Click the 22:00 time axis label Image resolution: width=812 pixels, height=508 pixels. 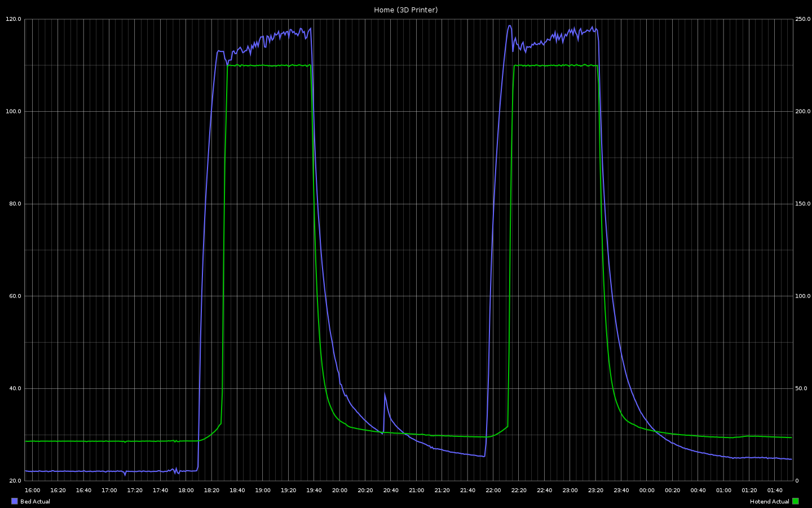493,491
